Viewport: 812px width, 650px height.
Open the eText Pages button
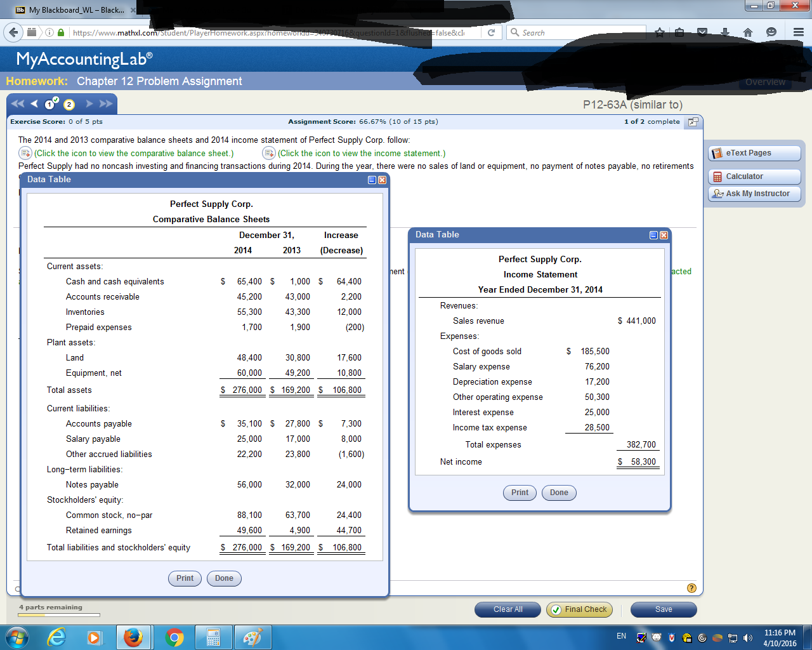755,153
